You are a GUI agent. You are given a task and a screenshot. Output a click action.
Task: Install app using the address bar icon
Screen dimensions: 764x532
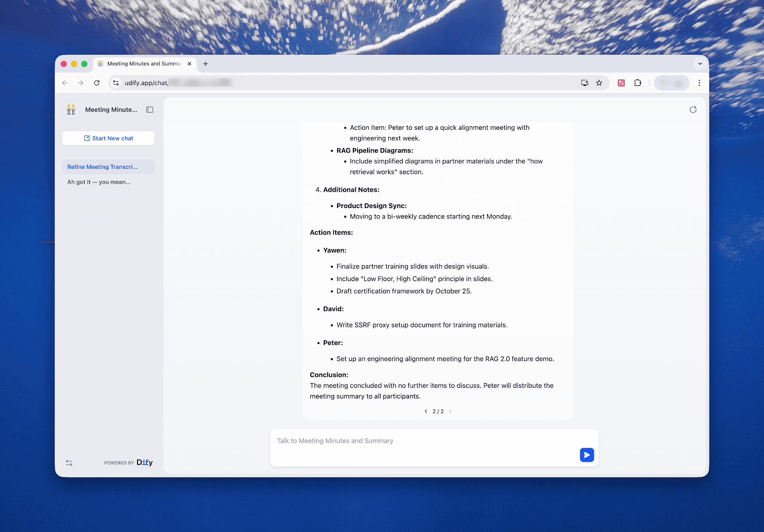[x=584, y=83]
